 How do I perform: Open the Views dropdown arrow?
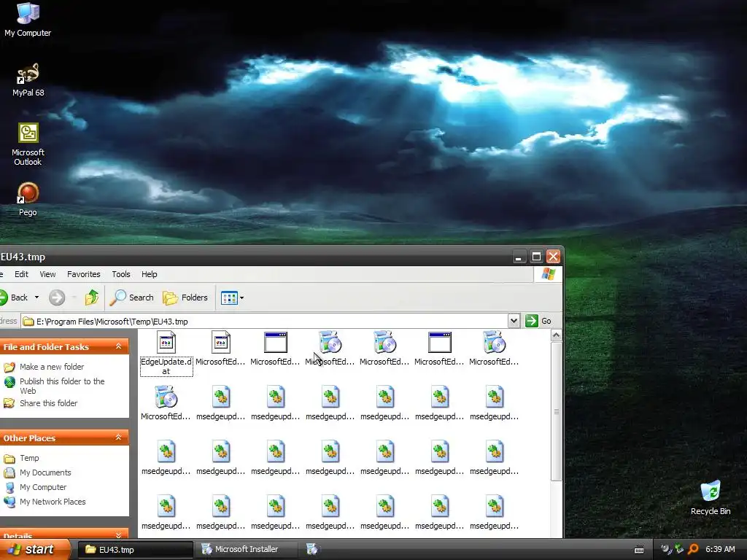(x=242, y=298)
